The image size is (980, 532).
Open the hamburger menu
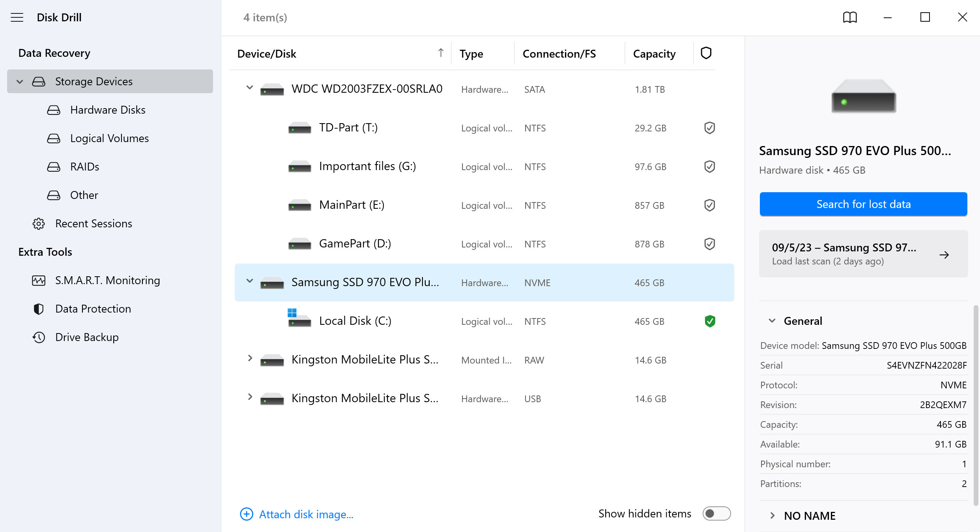[17, 17]
